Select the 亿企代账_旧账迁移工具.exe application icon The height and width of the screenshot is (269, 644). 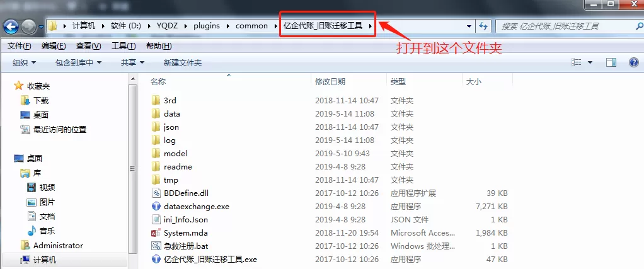point(156,259)
